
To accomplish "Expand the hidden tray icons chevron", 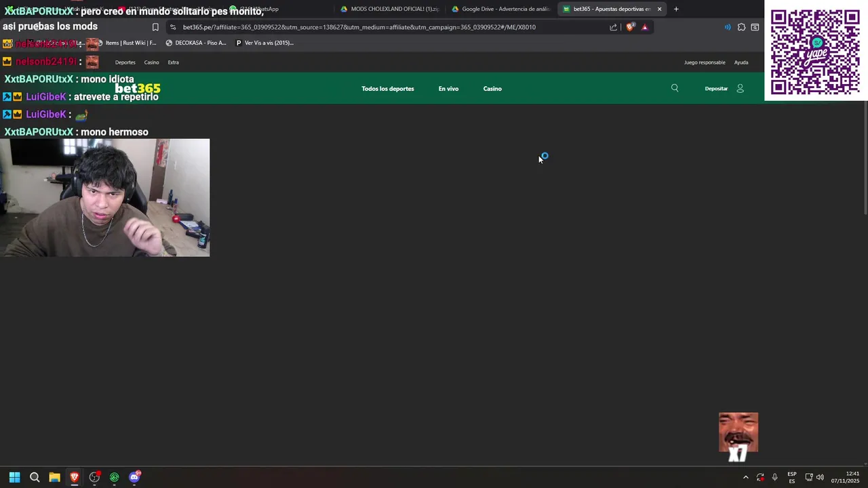I will pos(745,477).
